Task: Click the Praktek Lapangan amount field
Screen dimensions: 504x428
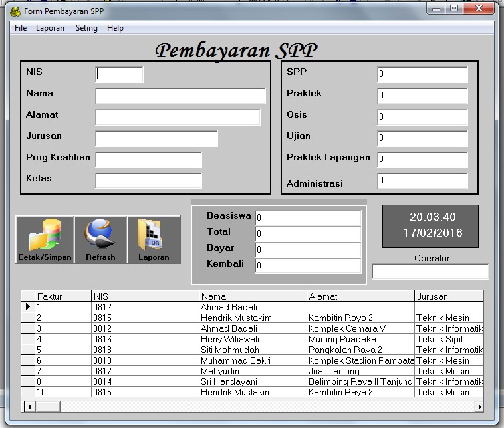Action: click(422, 160)
